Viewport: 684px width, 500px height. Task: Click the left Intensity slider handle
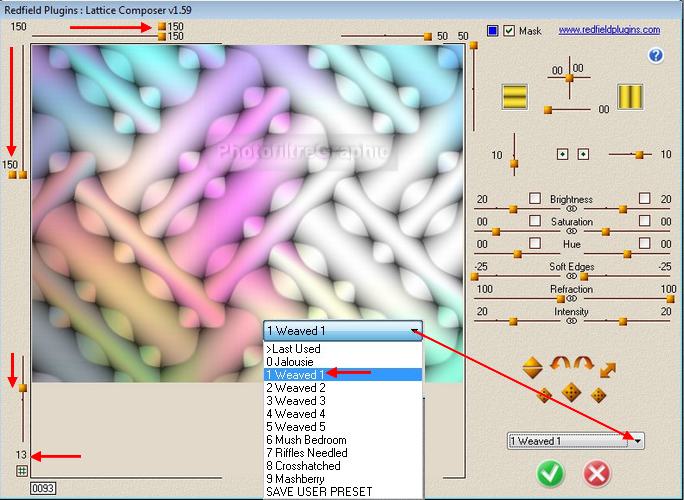coord(511,322)
